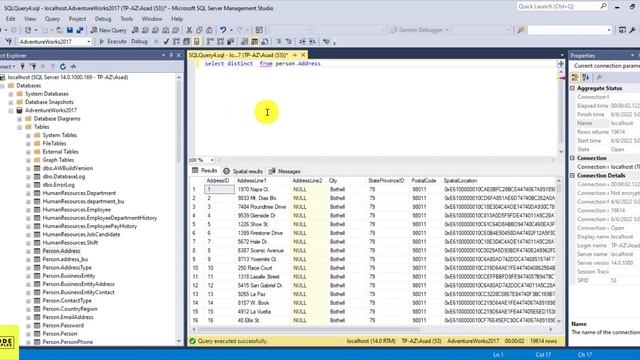Open the Project menu

tap(77, 19)
